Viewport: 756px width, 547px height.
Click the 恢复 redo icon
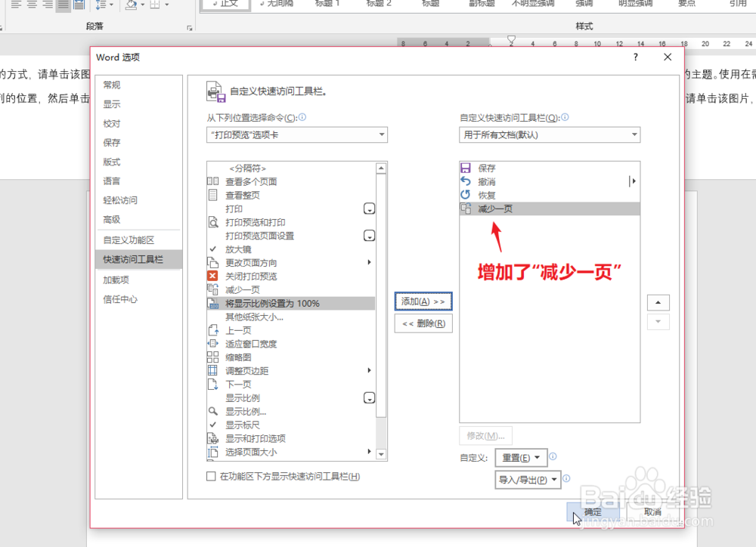click(x=465, y=195)
